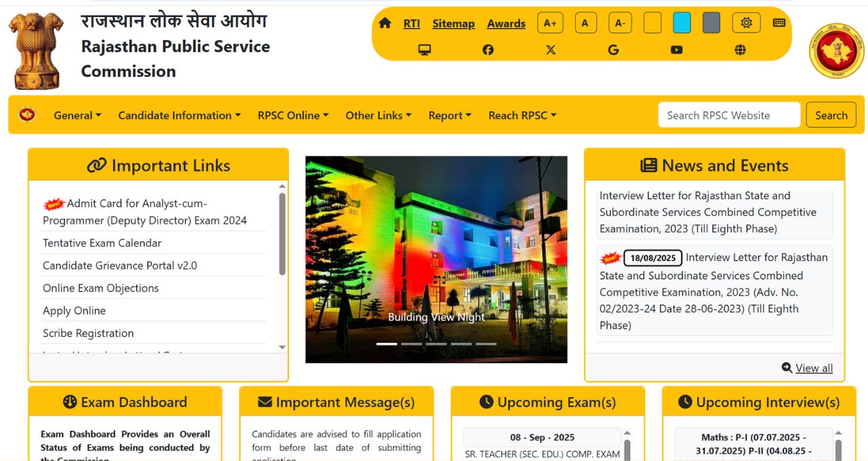Reset font size with the plain A button
The height and width of the screenshot is (461, 868).
click(585, 23)
